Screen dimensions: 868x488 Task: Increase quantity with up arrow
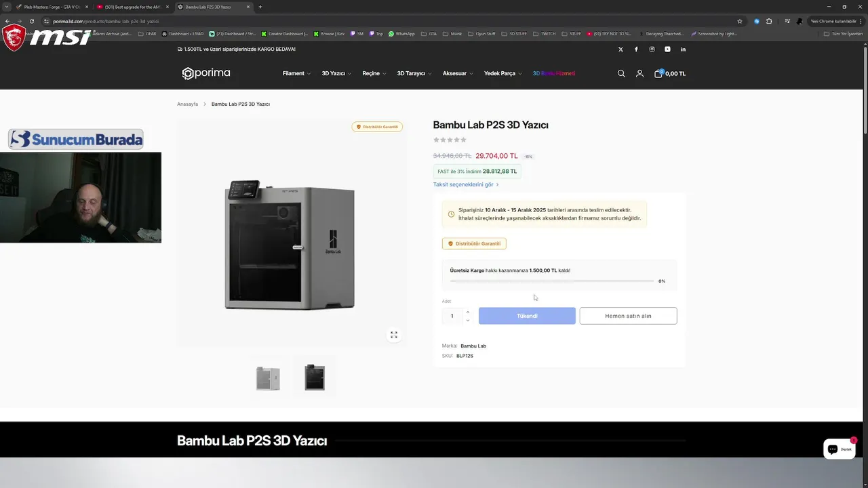click(468, 312)
